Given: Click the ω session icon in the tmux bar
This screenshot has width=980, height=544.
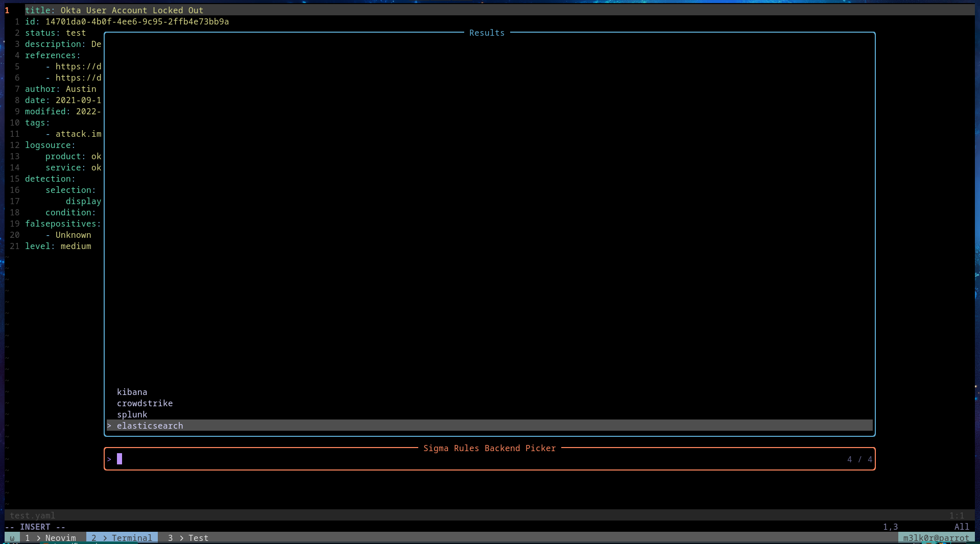Looking at the screenshot, I should pos(11,537).
